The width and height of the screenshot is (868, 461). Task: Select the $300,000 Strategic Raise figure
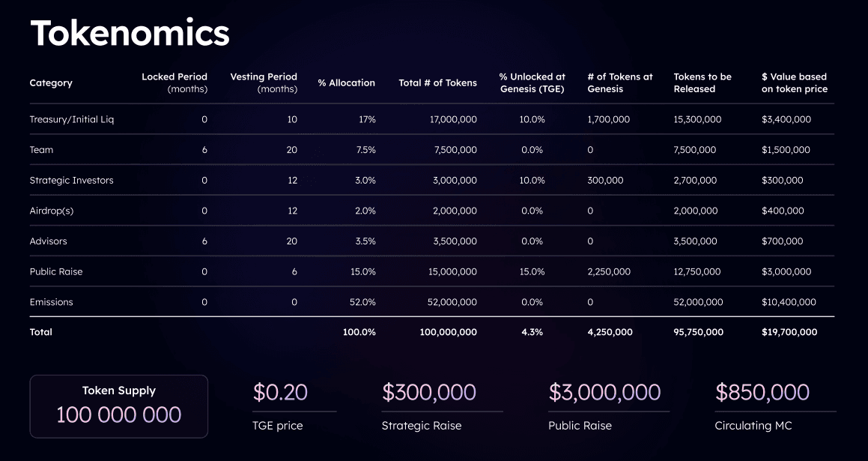428,392
